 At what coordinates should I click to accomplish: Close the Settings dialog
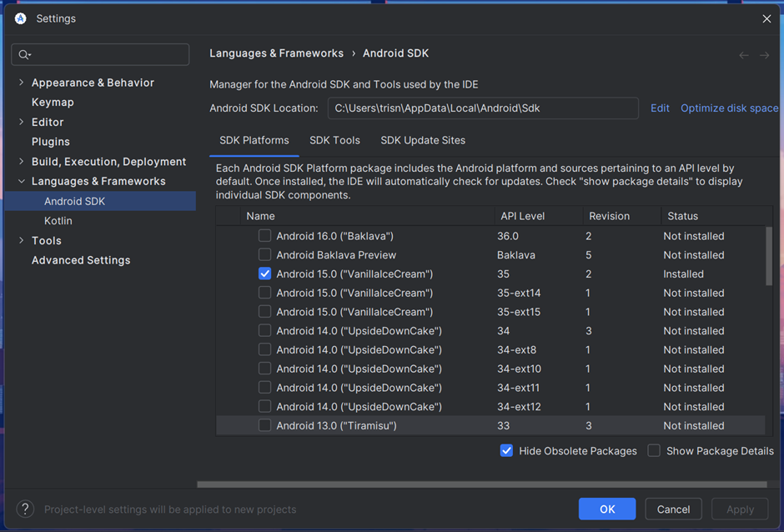766,19
